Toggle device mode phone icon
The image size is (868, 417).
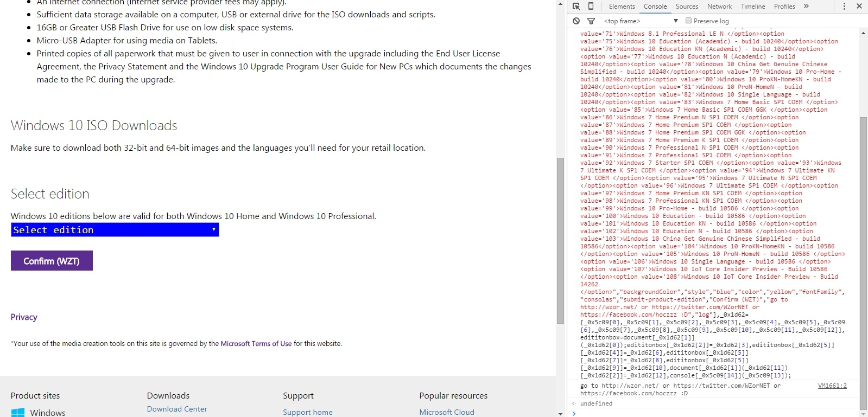tap(591, 7)
